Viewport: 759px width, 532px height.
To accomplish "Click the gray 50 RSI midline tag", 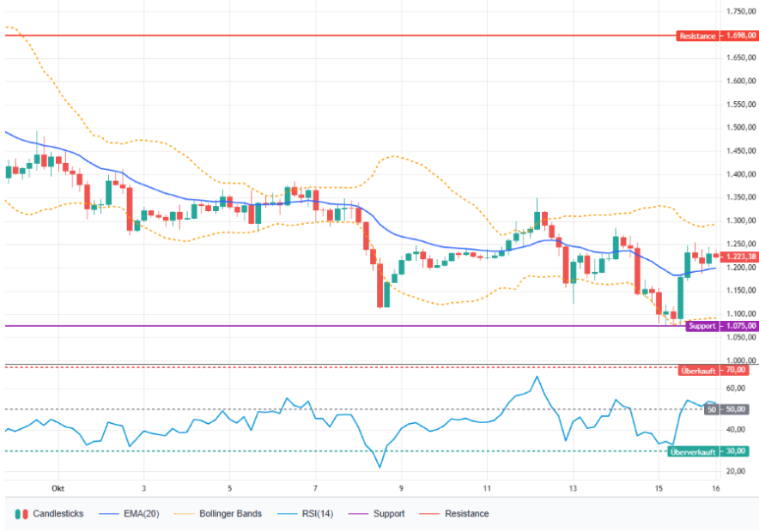I will pyautogui.click(x=711, y=409).
